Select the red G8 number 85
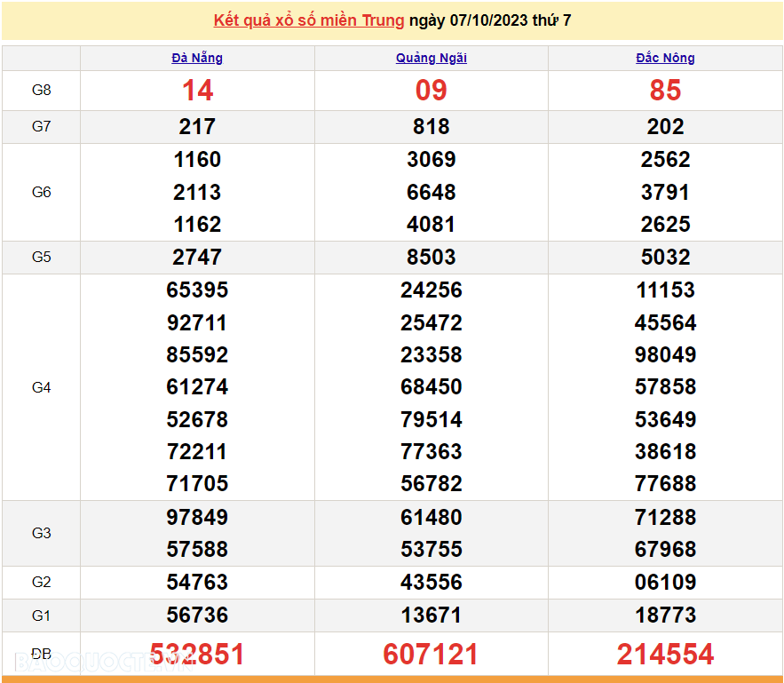The height and width of the screenshot is (683, 784). [x=665, y=91]
